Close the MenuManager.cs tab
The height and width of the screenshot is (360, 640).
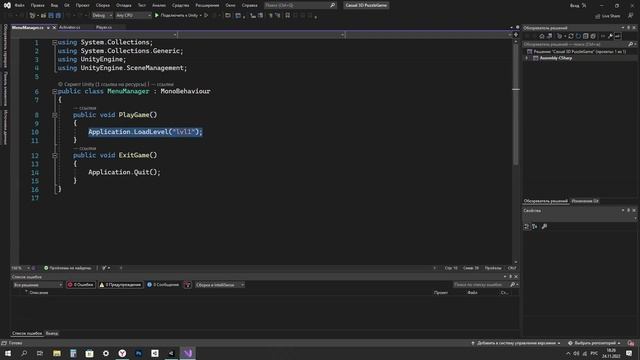point(54,28)
